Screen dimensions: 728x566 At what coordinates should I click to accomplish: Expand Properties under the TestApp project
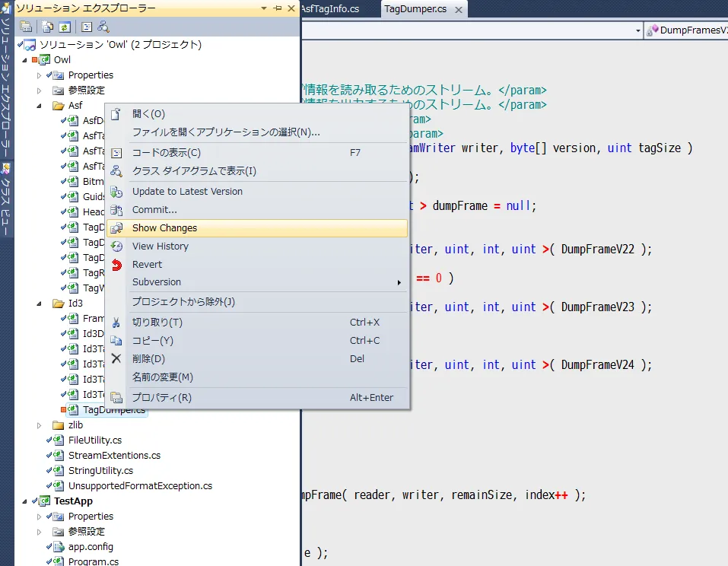pyautogui.click(x=40, y=517)
